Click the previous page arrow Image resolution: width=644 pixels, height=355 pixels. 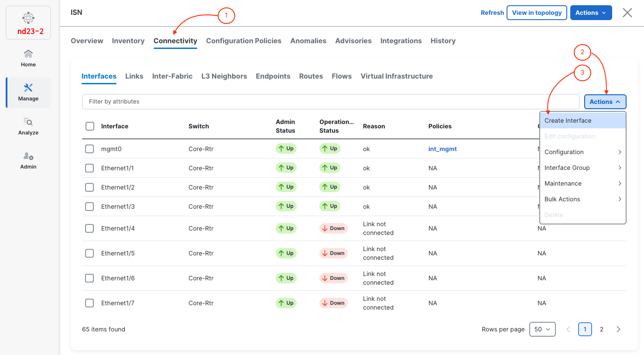tap(568, 329)
